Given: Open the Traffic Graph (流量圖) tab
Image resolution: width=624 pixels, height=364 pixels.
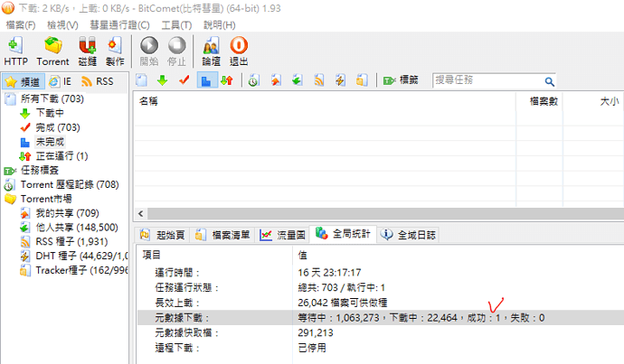Looking at the screenshot, I should [282, 235].
